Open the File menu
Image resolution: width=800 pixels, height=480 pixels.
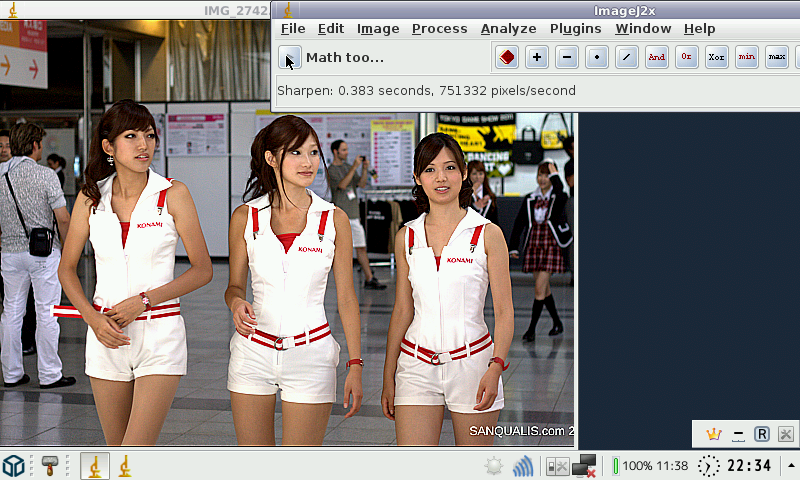click(293, 29)
